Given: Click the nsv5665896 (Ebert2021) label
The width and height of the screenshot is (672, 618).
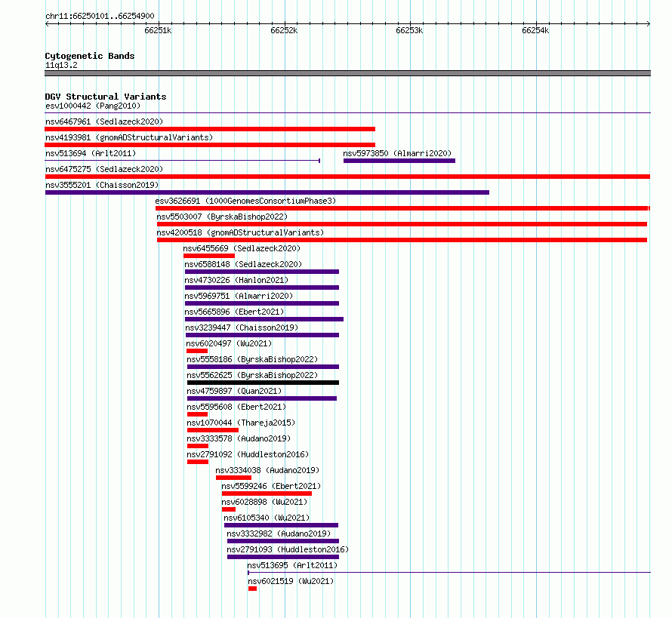Looking at the screenshot, I should 234,312.
